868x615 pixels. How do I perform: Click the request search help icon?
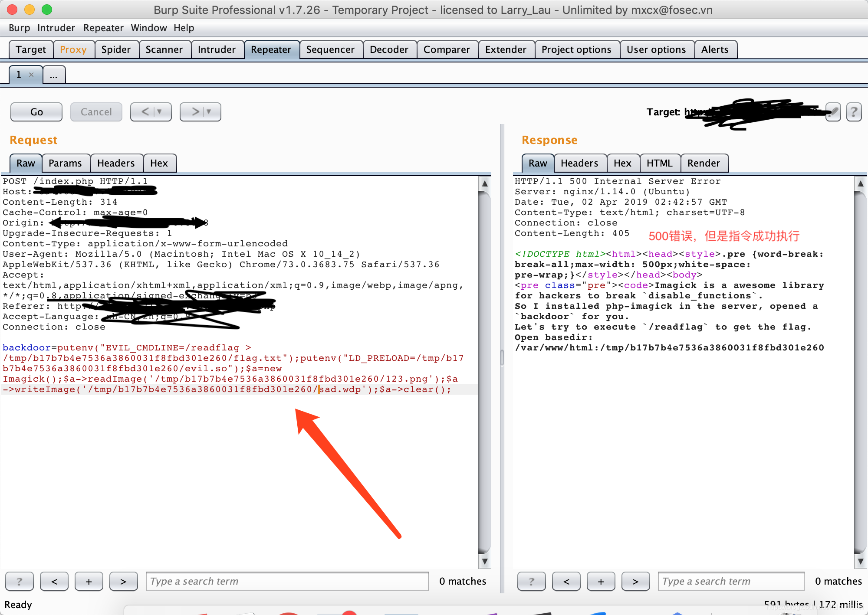click(x=19, y=581)
